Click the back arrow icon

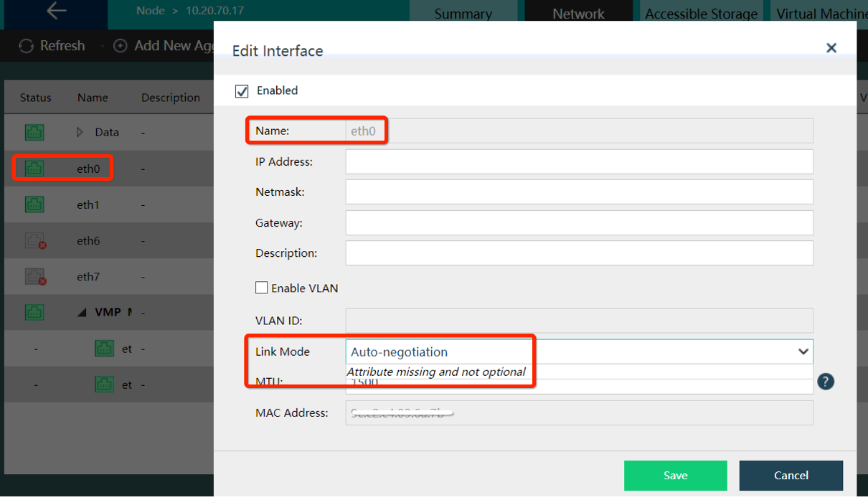pyautogui.click(x=56, y=11)
